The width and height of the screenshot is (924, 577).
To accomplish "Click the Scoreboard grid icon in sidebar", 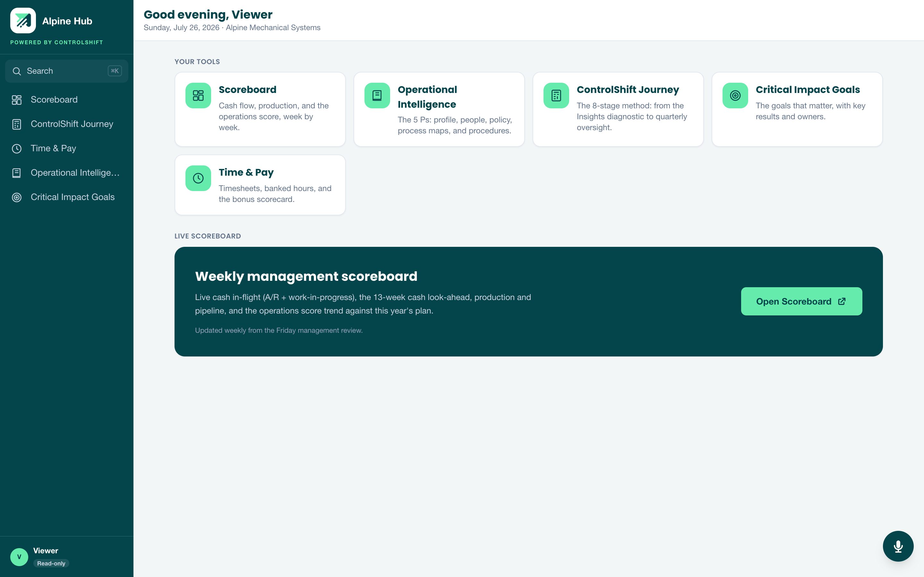I will tap(16, 100).
